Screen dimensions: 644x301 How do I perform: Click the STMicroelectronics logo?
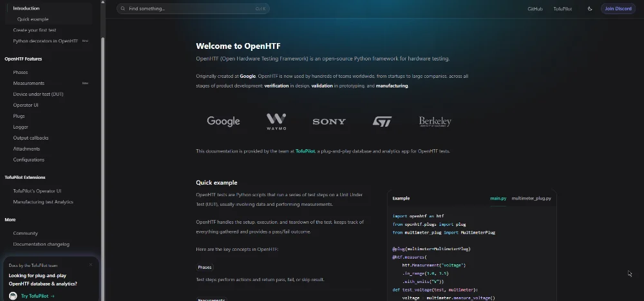382,122
